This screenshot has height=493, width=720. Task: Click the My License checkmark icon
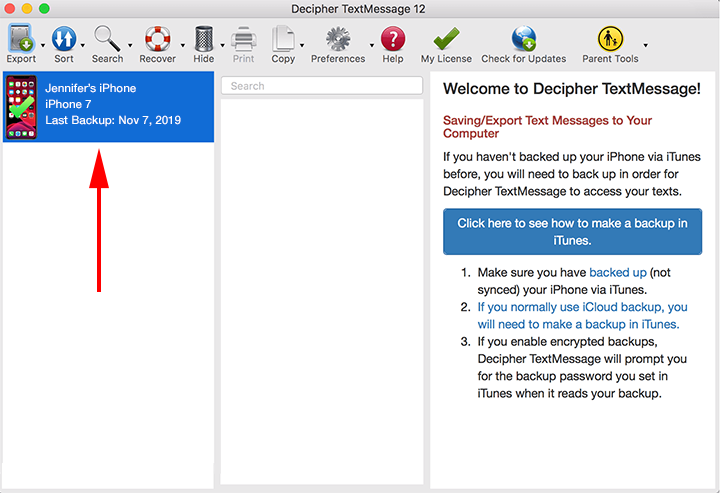pyautogui.click(x=446, y=39)
